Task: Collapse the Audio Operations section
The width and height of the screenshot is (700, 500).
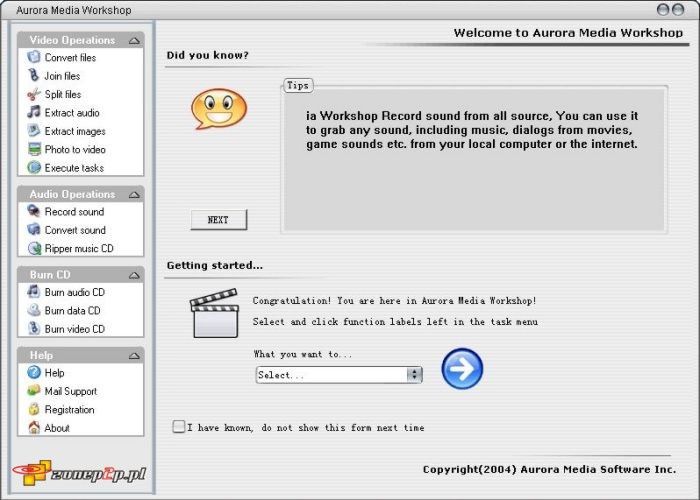Action: pyautogui.click(x=135, y=194)
